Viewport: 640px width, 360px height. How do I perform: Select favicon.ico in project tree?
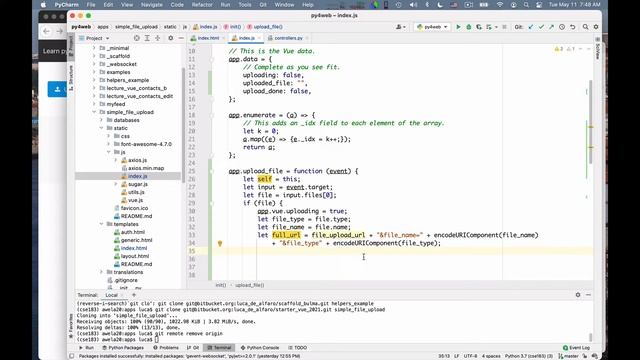(134, 208)
